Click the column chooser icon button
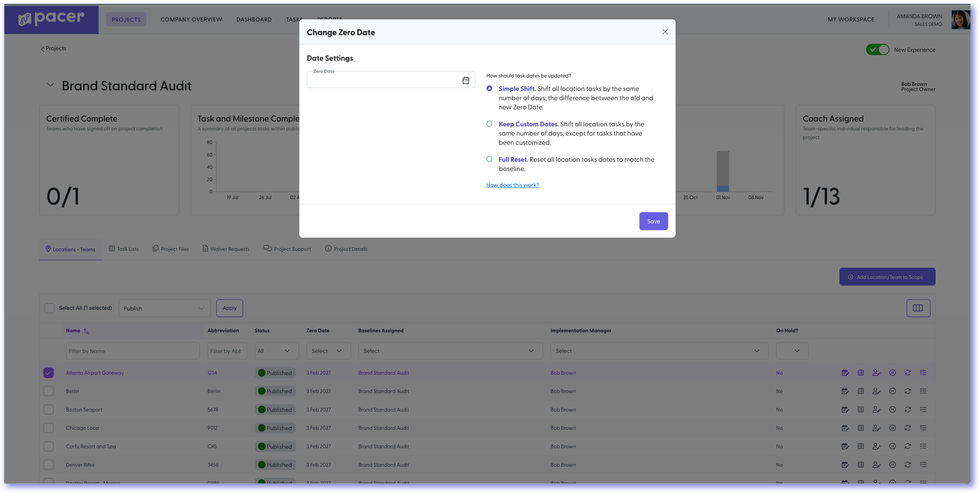This screenshot has height=493, width=980. [x=918, y=308]
